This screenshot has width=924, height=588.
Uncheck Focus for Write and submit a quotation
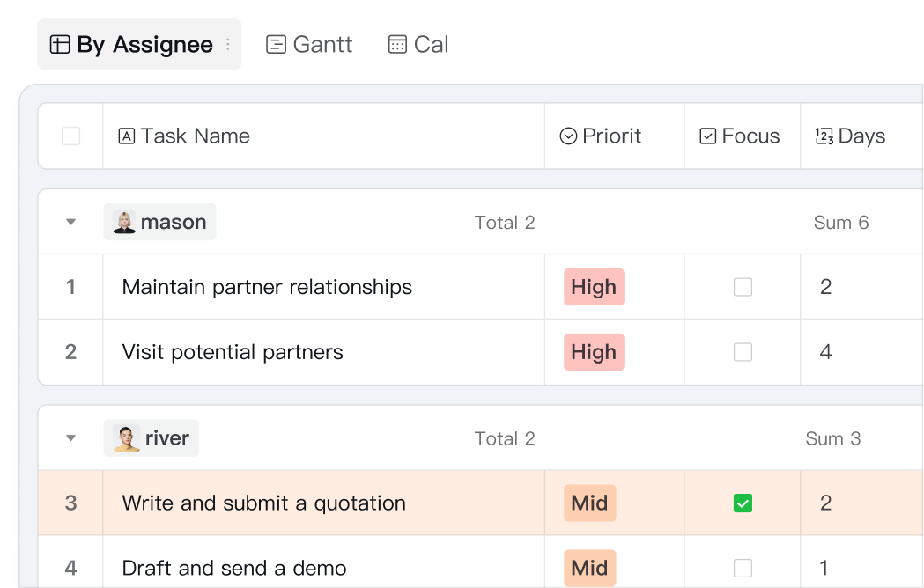point(743,503)
